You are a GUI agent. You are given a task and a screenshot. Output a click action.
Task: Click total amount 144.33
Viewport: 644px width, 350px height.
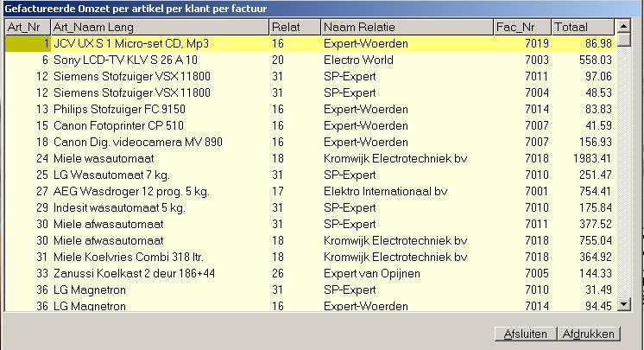click(x=596, y=274)
